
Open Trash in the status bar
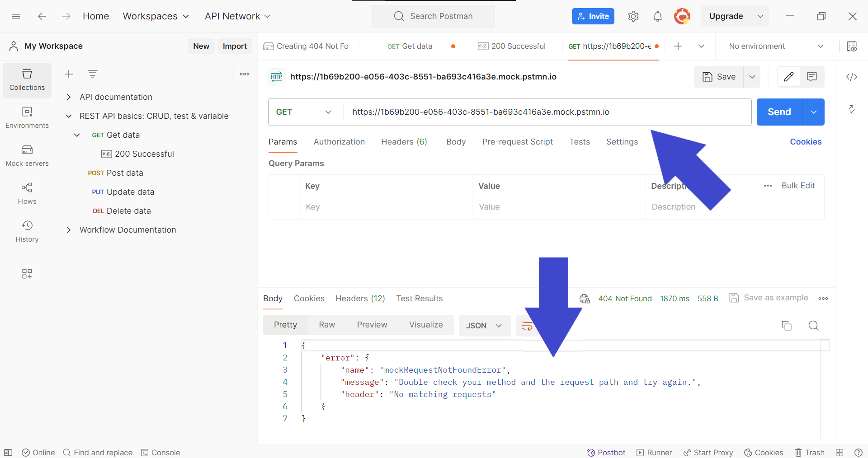click(x=810, y=453)
